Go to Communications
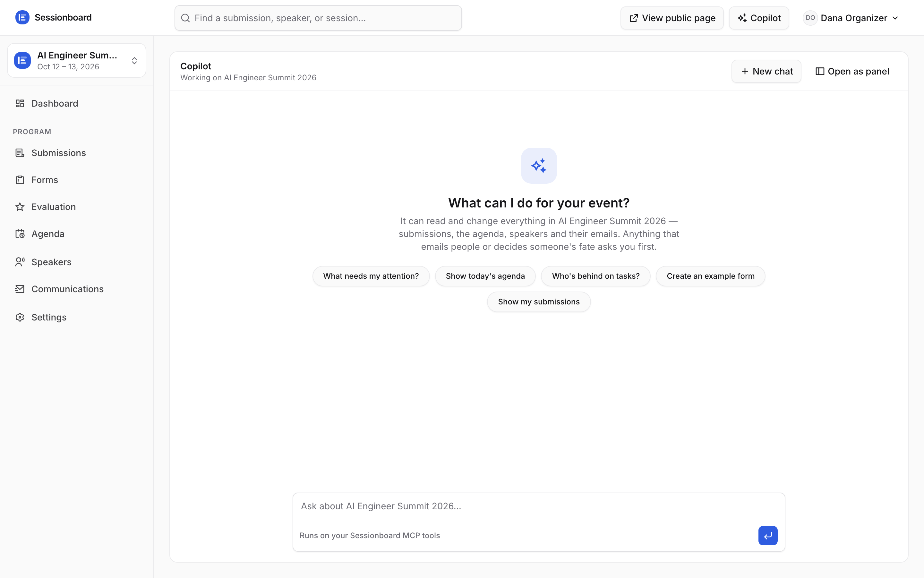The image size is (924, 578). (x=77, y=289)
